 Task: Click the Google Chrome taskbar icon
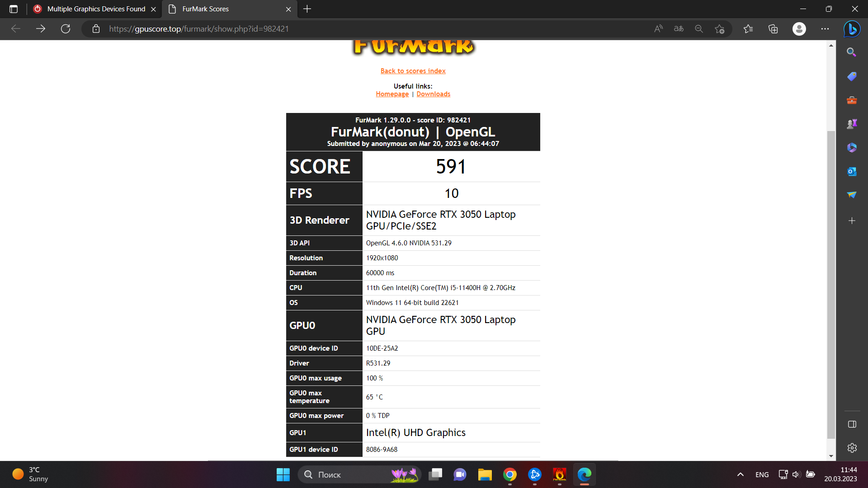tap(509, 475)
